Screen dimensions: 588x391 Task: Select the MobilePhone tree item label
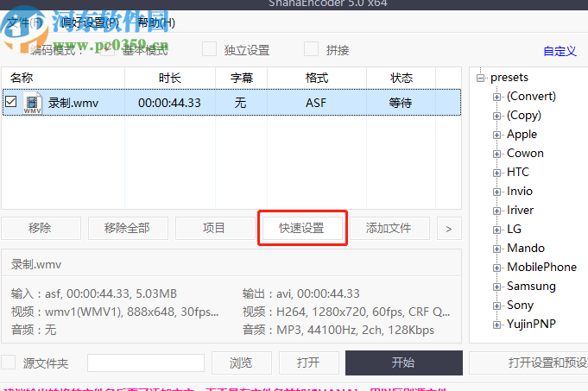pos(541,267)
